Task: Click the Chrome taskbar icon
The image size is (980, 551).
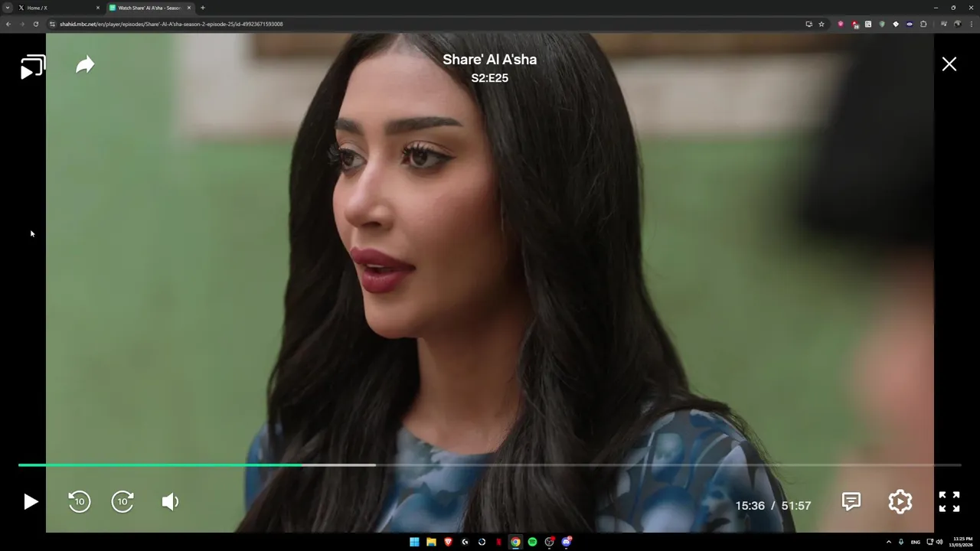Action: pyautogui.click(x=515, y=542)
